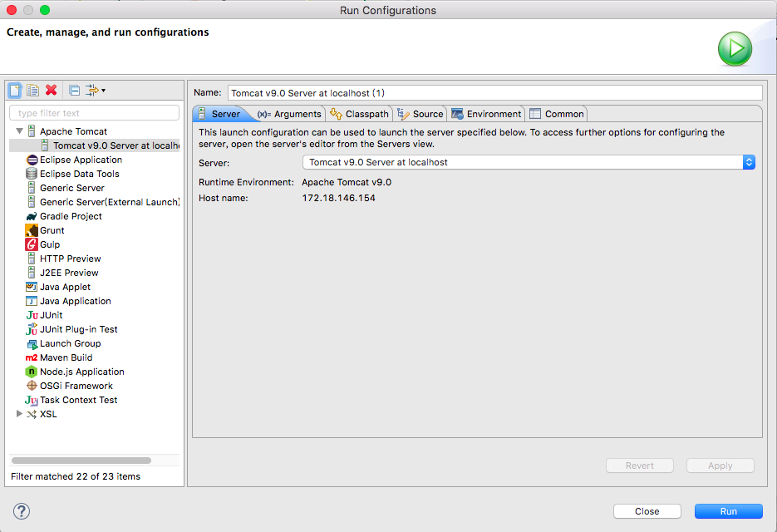Click the Apache Tomcat server icon
777x532 pixels.
click(32, 131)
